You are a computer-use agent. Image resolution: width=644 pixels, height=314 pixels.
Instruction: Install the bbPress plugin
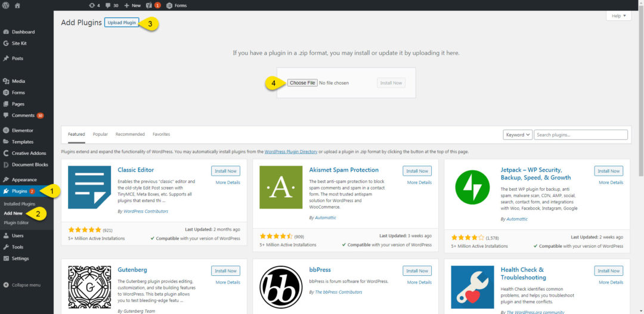417,271
